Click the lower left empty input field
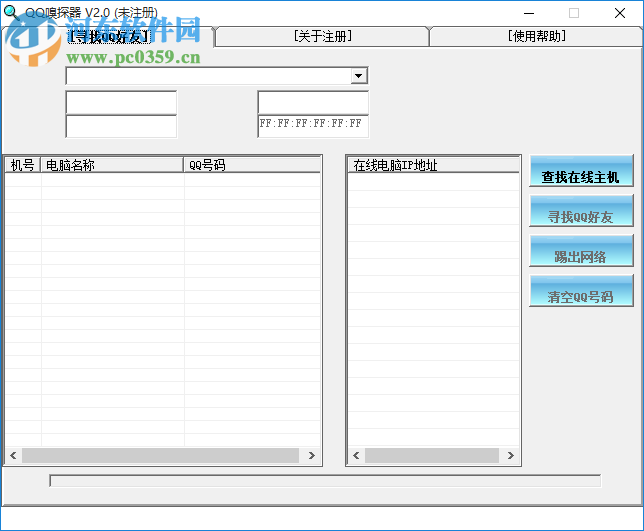The image size is (644, 531). click(121, 126)
